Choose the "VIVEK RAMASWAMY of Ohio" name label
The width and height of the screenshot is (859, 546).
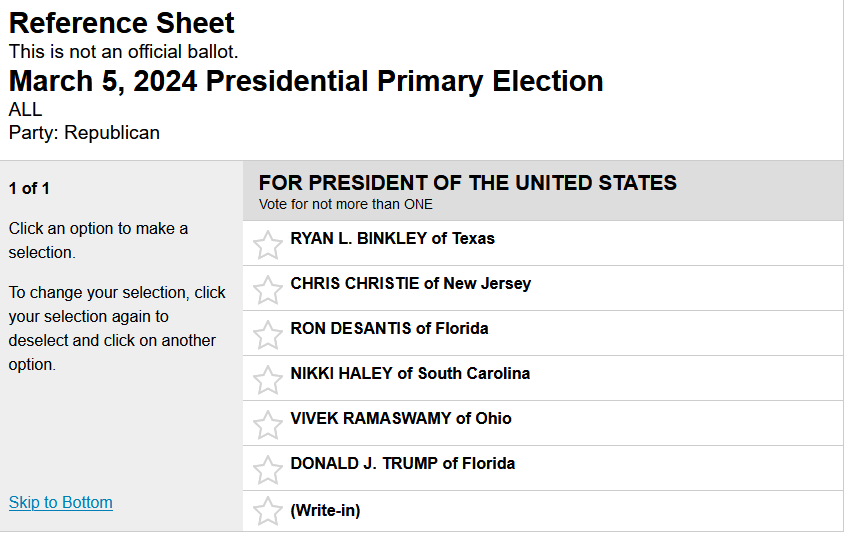tap(400, 418)
